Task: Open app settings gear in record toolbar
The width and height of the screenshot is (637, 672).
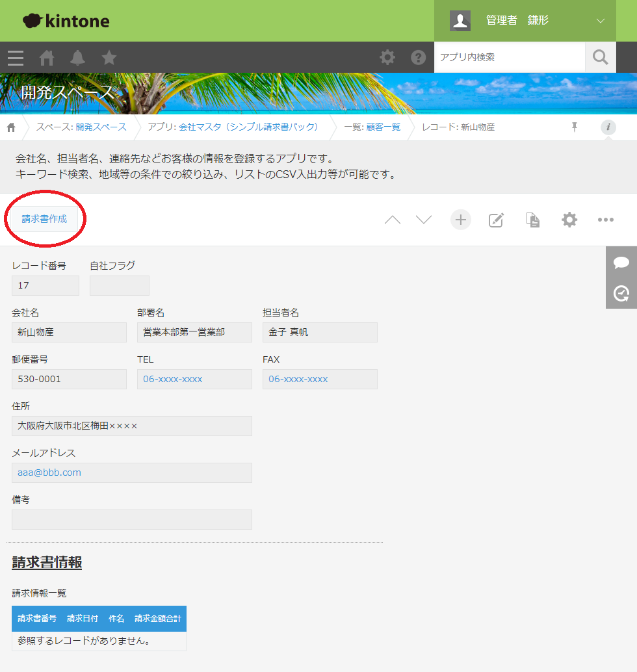Action: pos(569,220)
